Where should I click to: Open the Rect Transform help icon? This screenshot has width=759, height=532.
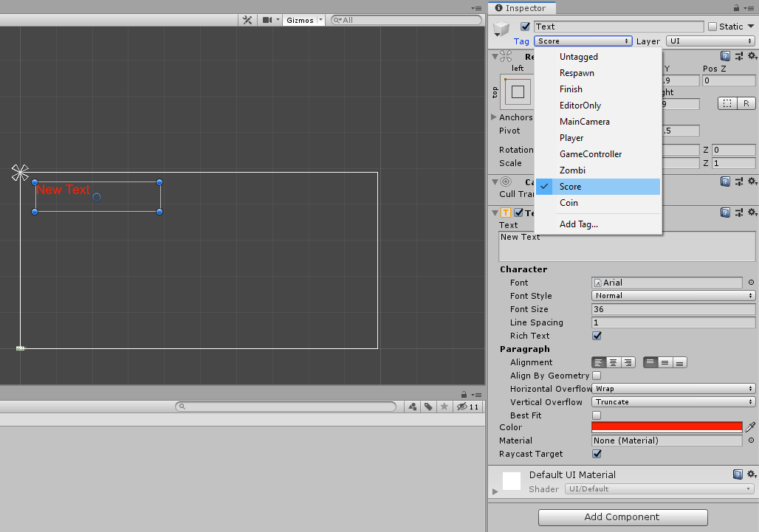click(x=725, y=56)
